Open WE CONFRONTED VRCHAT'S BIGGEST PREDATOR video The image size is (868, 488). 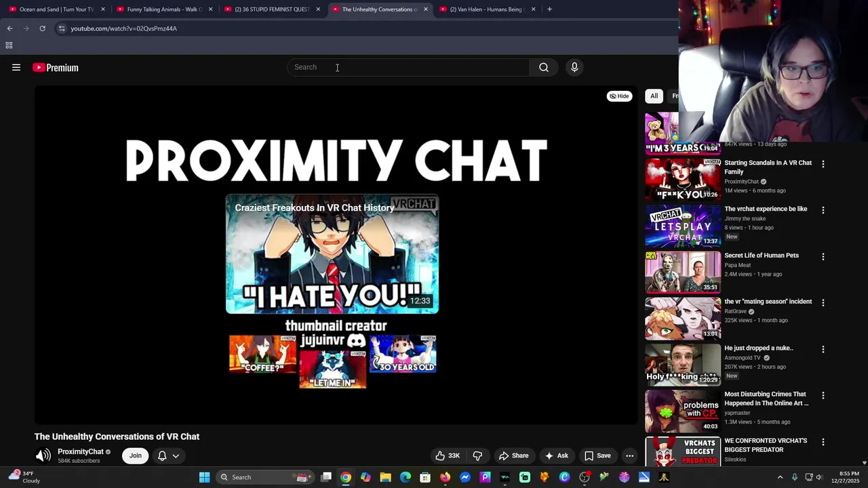click(766, 445)
